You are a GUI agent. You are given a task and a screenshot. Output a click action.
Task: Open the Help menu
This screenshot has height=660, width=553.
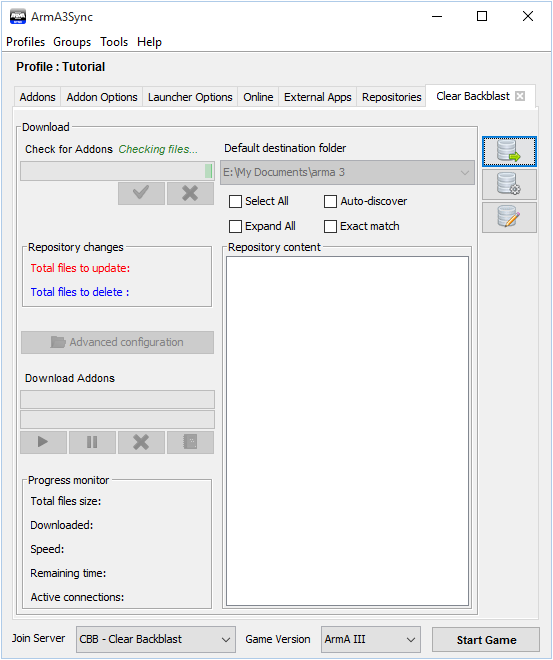149,42
